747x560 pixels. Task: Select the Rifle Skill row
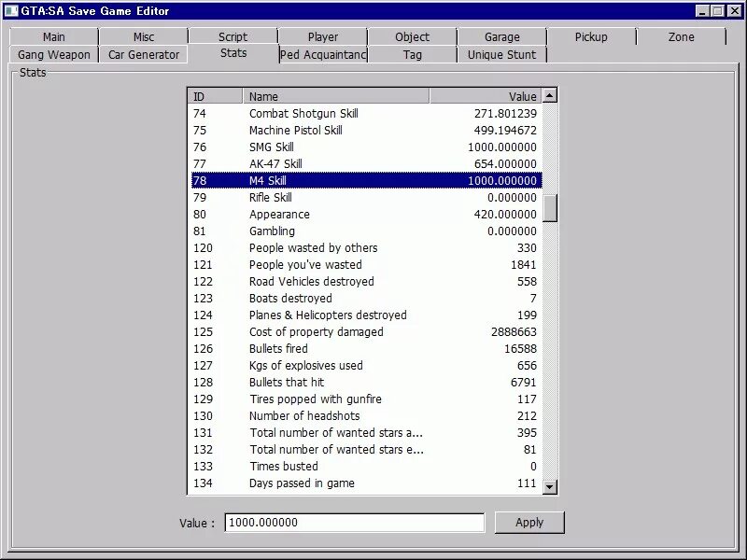click(x=365, y=197)
